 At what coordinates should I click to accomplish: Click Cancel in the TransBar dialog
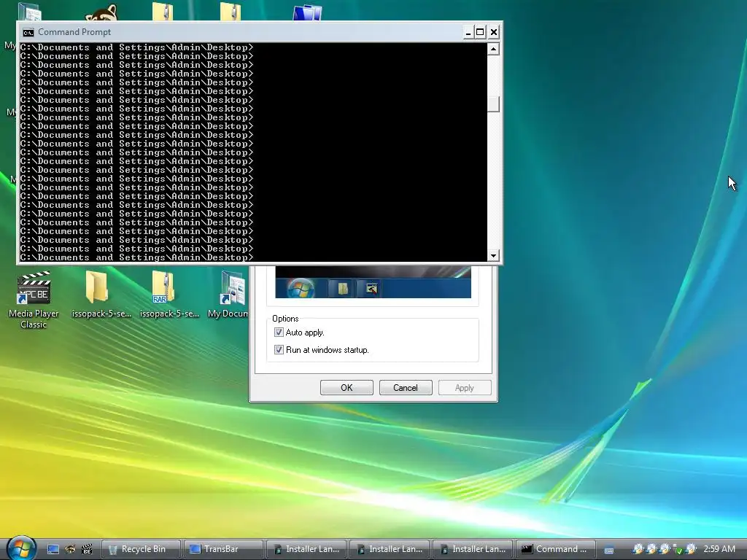(x=406, y=388)
